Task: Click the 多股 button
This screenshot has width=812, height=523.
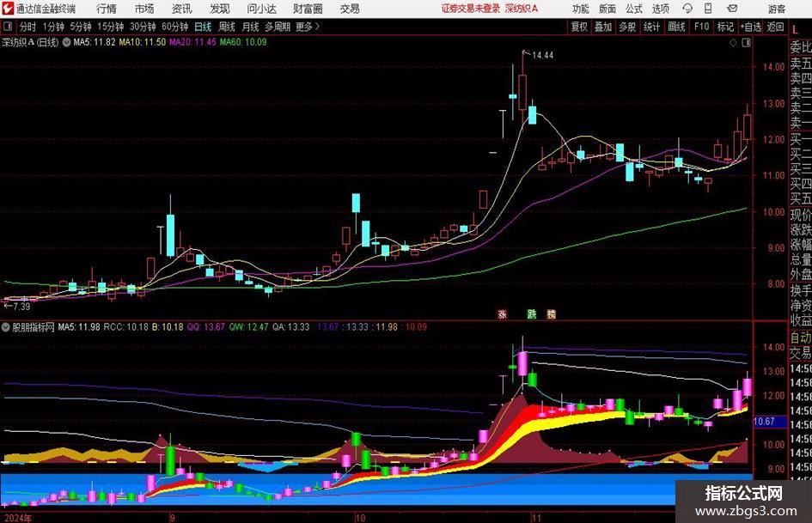Action: [x=627, y=27]
